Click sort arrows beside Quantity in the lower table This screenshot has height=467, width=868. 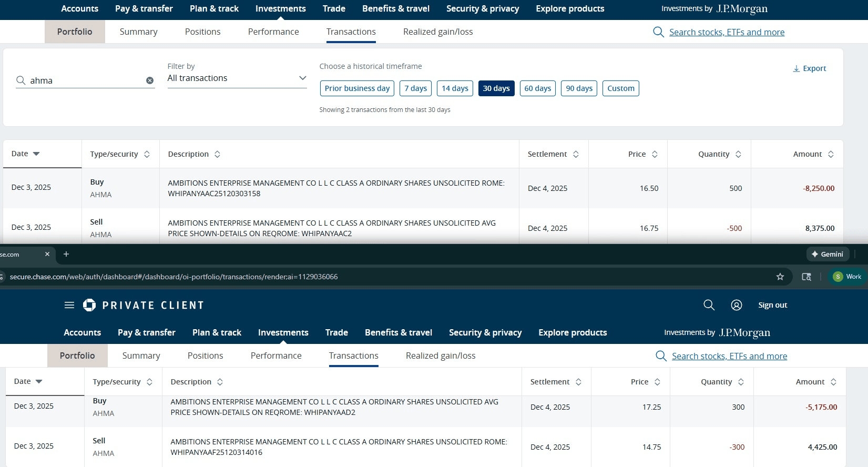pyautogui.click(x=741, y=382)
